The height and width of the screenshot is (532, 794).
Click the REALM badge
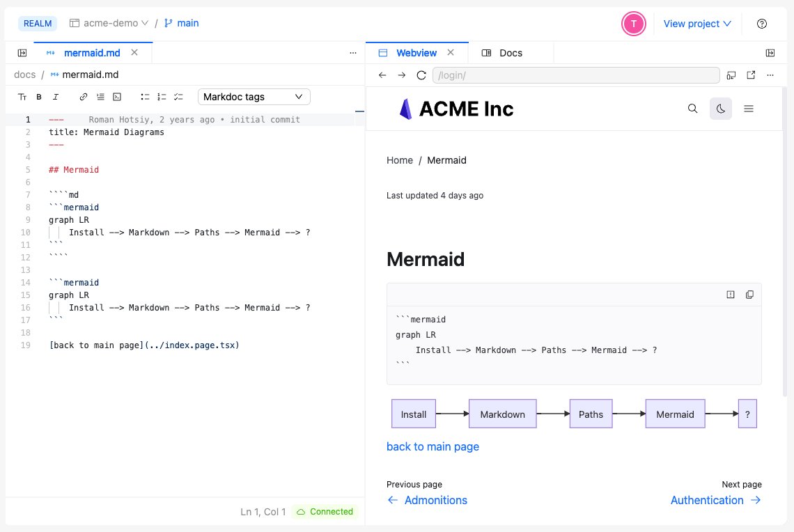click(38, 23)
